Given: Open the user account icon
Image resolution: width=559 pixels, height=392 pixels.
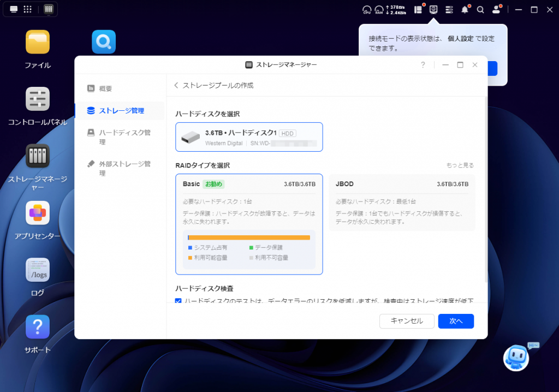Looking at the screenshot, I should click(496, 10).
